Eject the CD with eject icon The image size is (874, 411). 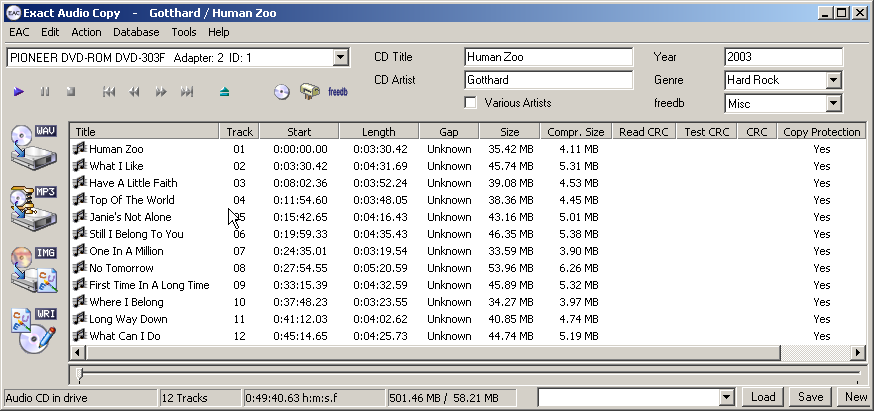click(x=225, y=92)
